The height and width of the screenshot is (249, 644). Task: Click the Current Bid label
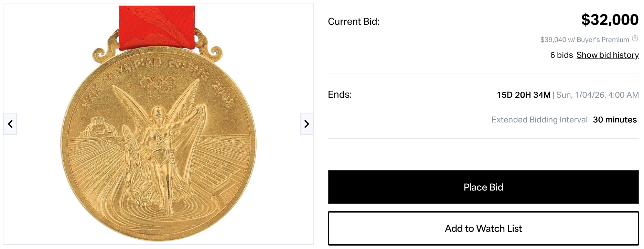pyautogui.click(x=353, y=22)
